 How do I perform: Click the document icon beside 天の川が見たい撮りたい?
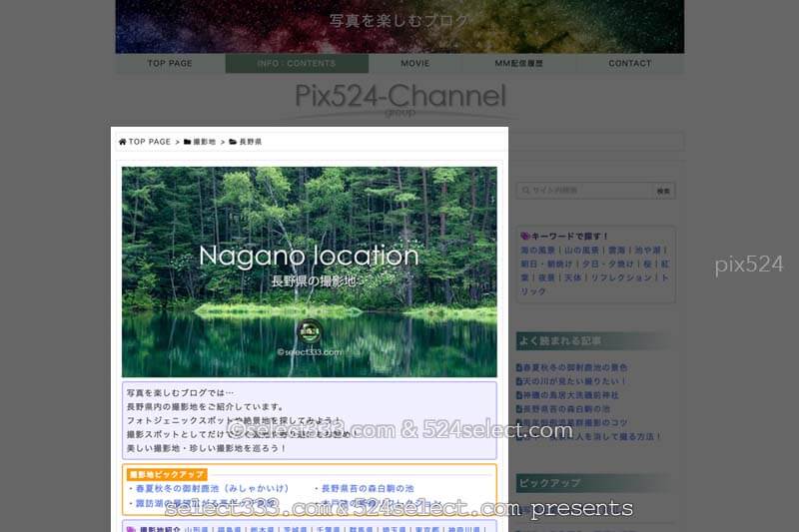click(x=519, y=381)
